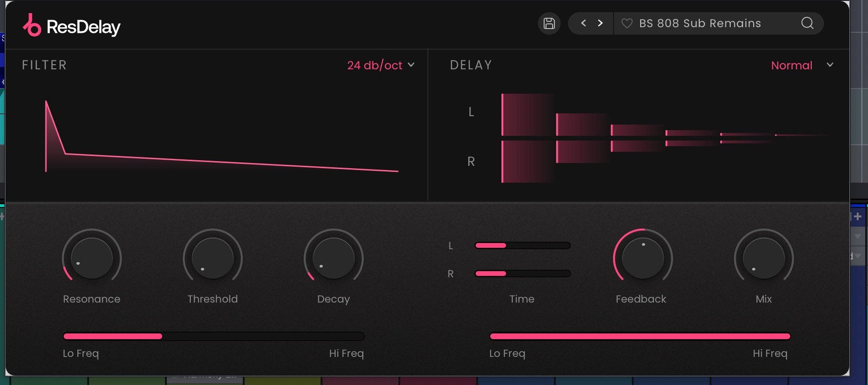Open the 24 db/oct filter slope dropdown
Image resolution: width=868 pixels, height=385 pixels.
point(380,65)
